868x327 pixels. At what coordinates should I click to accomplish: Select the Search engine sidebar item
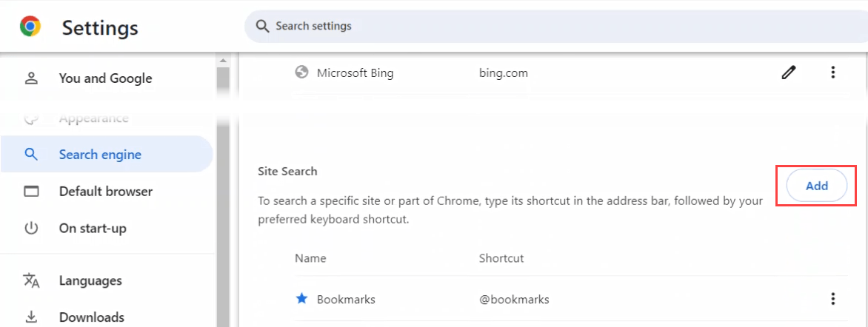click(x=100, y=155)
